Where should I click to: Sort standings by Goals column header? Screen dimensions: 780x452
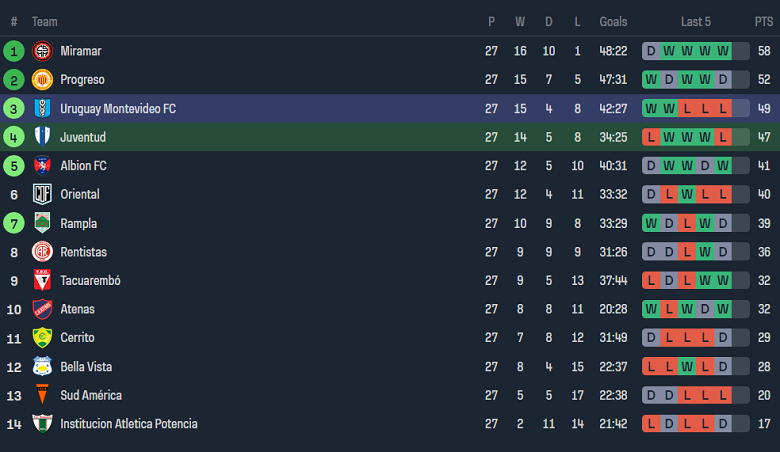tap(613, 22)
